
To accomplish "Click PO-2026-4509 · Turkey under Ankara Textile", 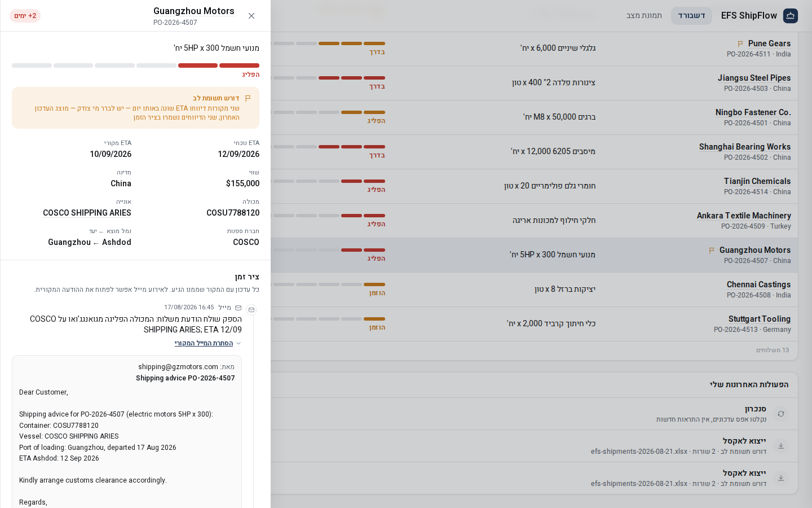I will [x=756, y=226].
